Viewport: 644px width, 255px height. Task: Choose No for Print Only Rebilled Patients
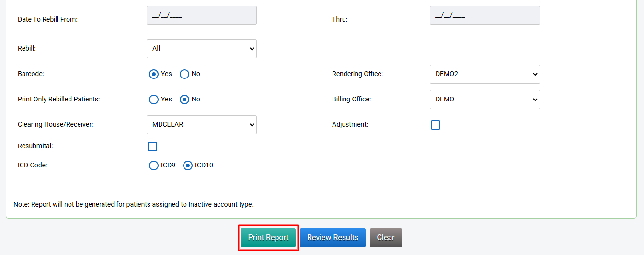click(x=184, y=100)
